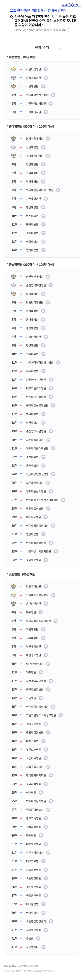The width and height of the screenshot is (84, 980).
Task: Click the MEDI STAFF logo at top
Action: click(71, 5)
